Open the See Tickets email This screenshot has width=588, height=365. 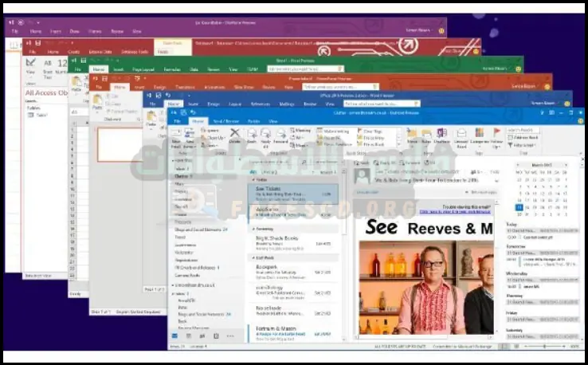click(x=293, y=194)
